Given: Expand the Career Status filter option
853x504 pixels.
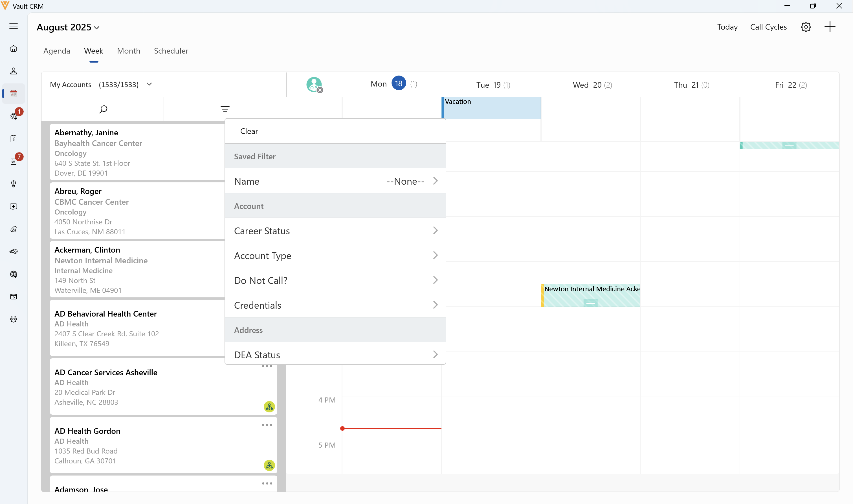Looking at the screenshot, I should [x=335, y=231].
